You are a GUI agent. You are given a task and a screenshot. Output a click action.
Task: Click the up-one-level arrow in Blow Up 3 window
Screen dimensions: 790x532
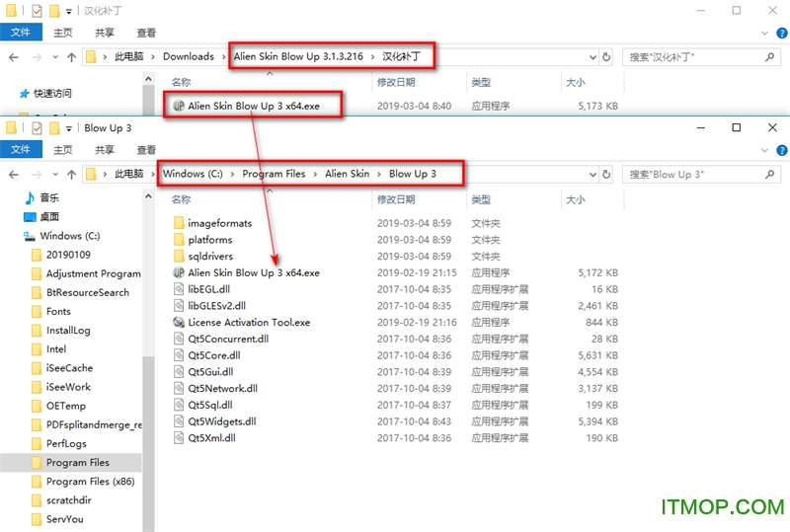point(71,175)
